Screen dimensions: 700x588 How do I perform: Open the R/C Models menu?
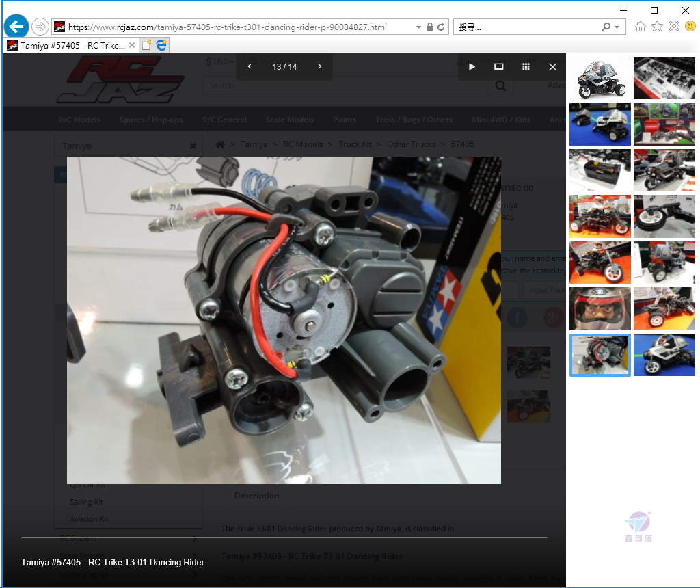[x=79, y=120]
